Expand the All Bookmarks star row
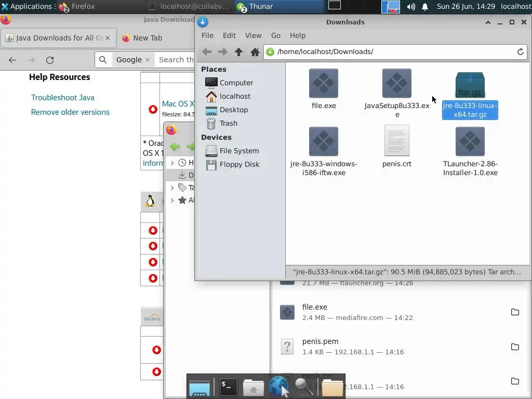 pos(172,200)
